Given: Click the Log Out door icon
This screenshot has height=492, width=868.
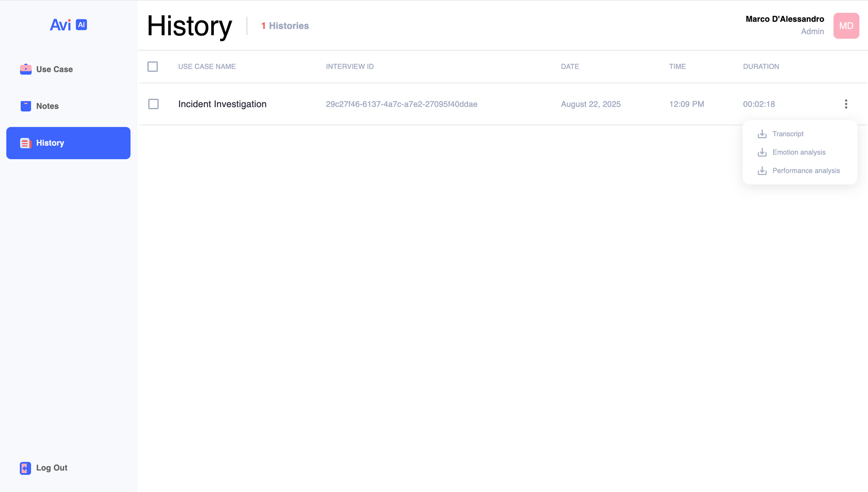Looking at the screenshot, I should (x=25, y=468).
